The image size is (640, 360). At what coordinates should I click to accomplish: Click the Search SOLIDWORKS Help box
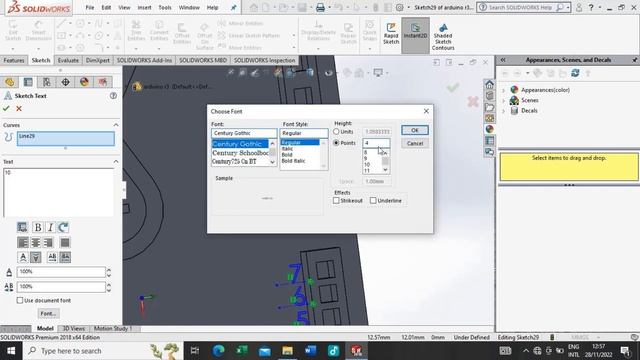pyautogui.click(x=523, y=7)
